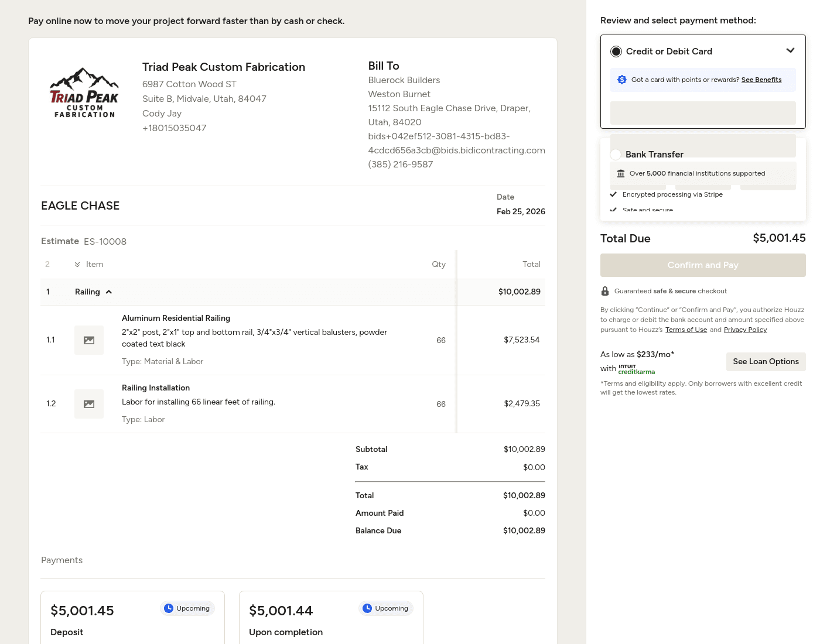Open the Terms of Use link
Viewport: 820px width, 644px height.
click(686, 330)
